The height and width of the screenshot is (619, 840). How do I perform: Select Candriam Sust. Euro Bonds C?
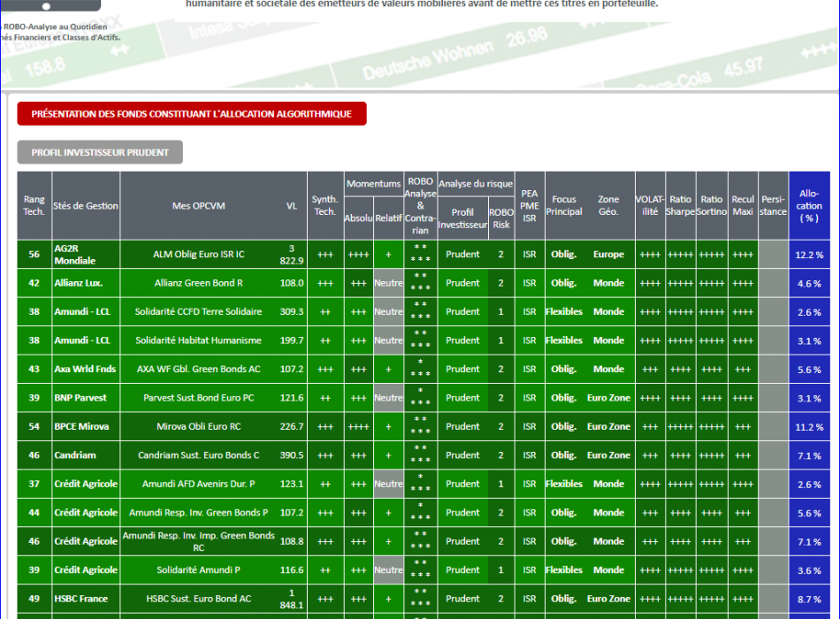(199, 455)
